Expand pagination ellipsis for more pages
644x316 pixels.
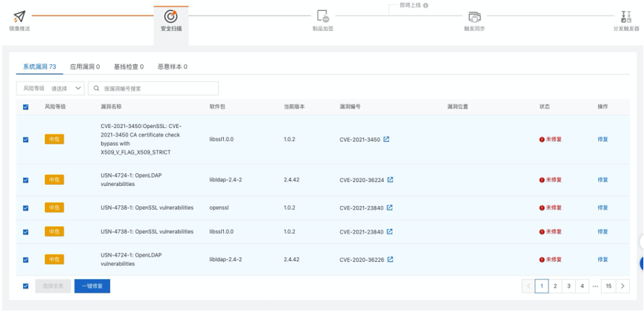coord(595,286)
